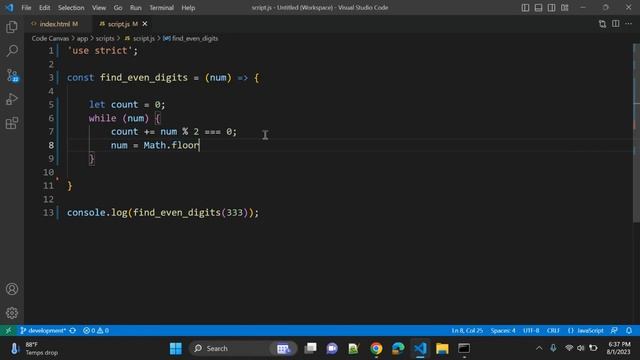Open the Search view in activity bar
640x360 pixels.
(x=12, y=51)
